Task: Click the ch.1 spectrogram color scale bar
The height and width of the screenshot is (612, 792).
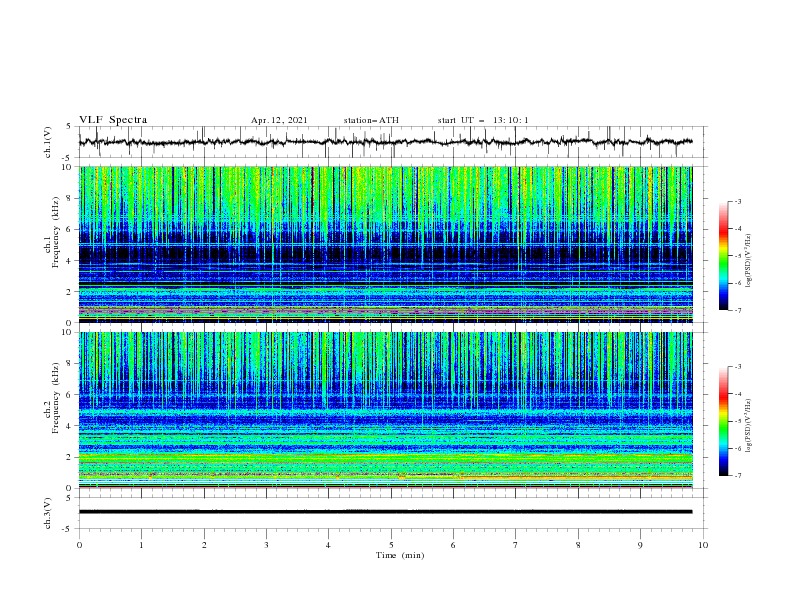Action: point(723,256)
